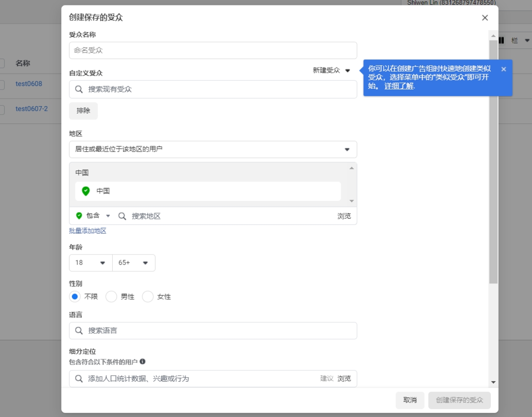Open test0608 audience in background list

click(x=29, y=84)
